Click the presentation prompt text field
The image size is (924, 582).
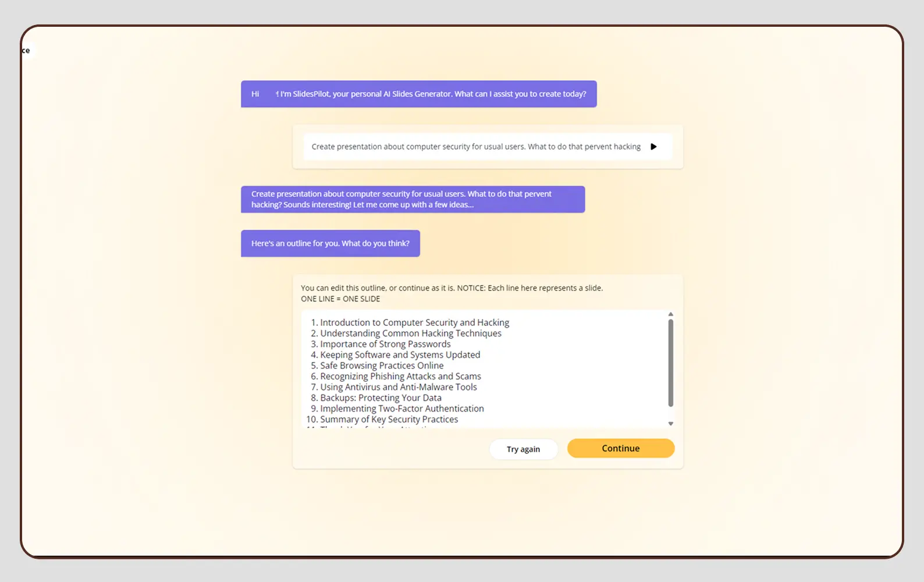pyautogui.click(x=475, y=147)
